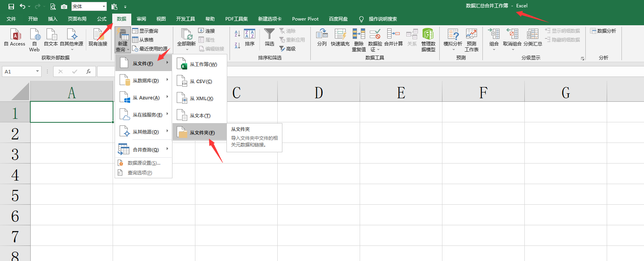Image resolution: width=644 pixels, height=261 pixels.
Task: Choose 从 XML(X) in submenu
Action: [200, 98]
